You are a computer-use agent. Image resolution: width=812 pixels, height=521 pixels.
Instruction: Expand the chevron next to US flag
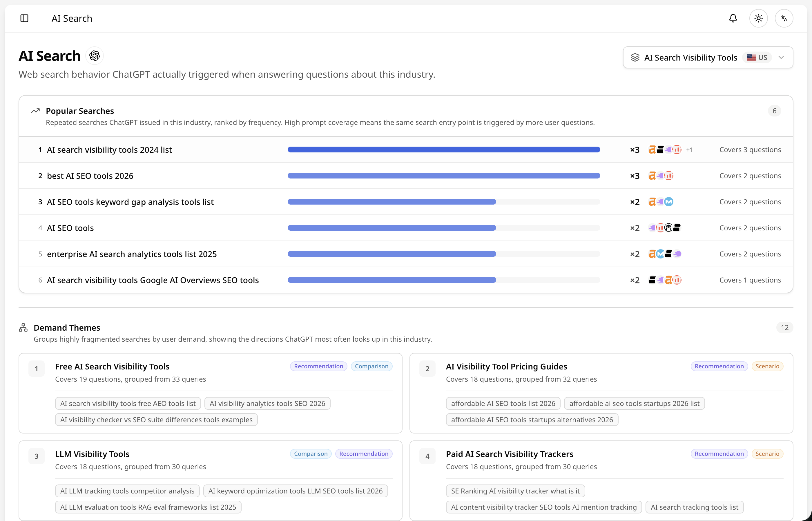[x=781, y=57]
